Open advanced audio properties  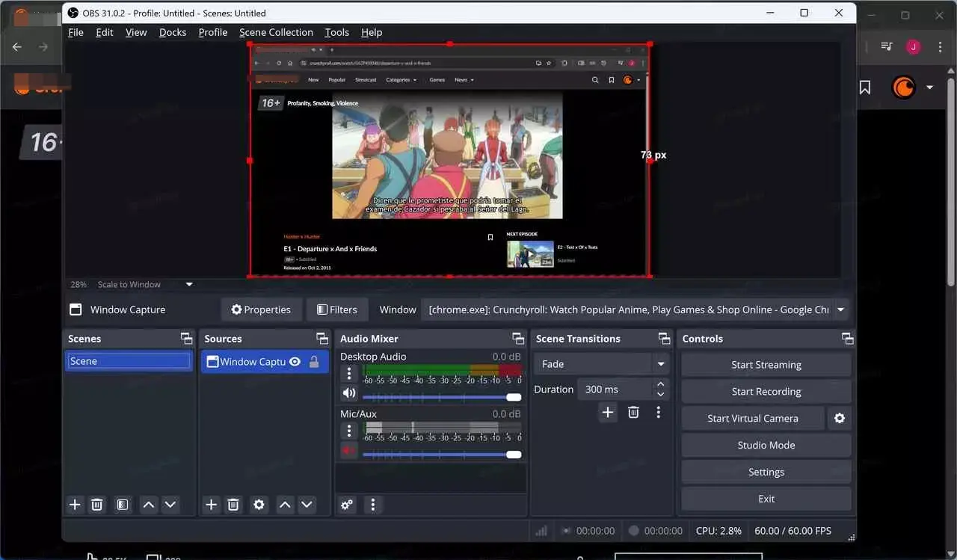tap(347, 505)
